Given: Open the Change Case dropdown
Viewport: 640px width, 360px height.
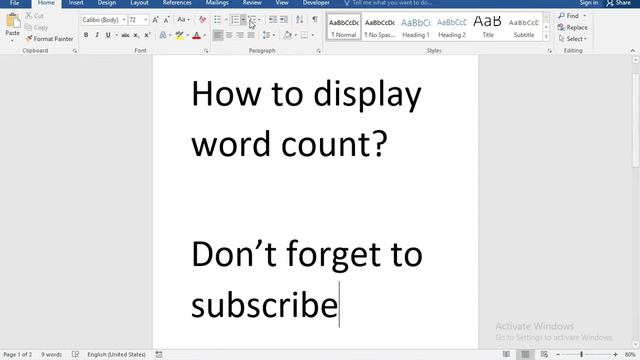Looking at the screenshot, I should pyautogui.click(x=183, y=20).
